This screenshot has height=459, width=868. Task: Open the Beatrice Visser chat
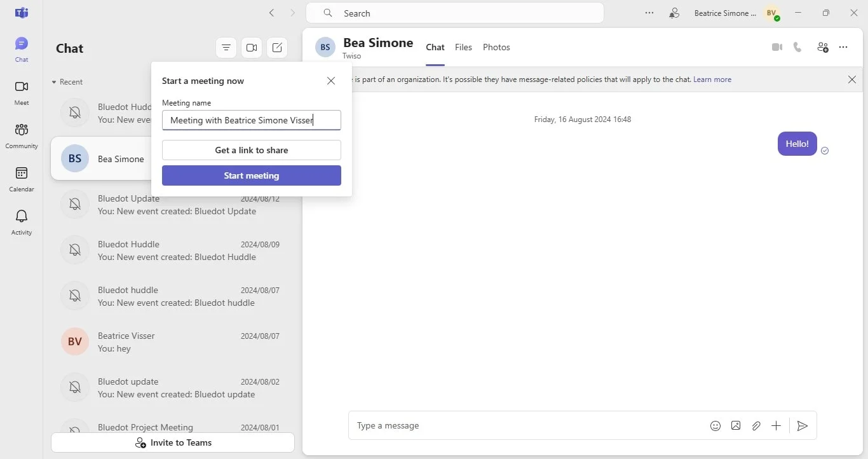click(x=173, y=342)
